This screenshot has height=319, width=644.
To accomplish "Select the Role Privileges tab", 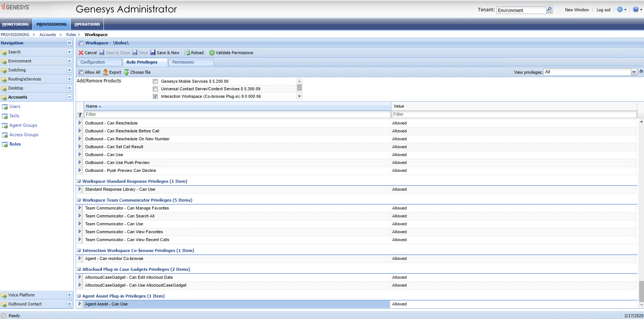I will point(145,62).
